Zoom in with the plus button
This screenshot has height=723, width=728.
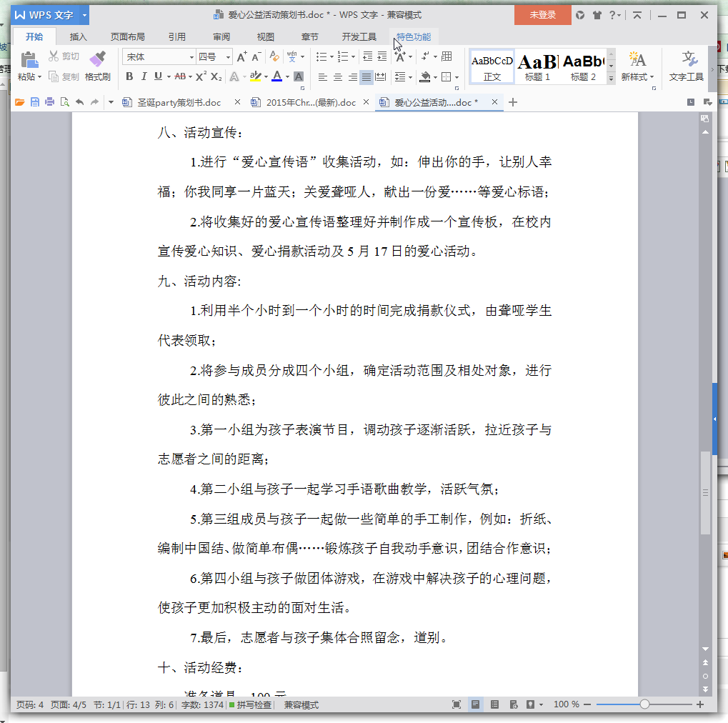(700, 704)
